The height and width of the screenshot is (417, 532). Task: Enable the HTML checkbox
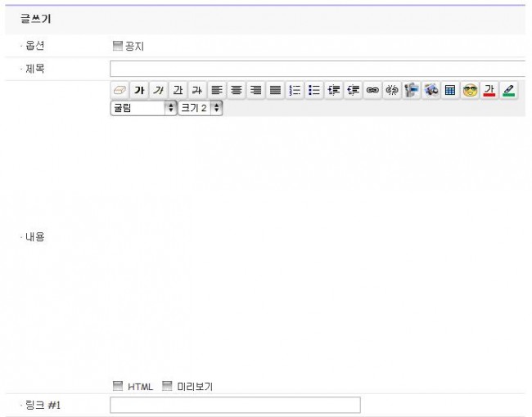point(117,386)
